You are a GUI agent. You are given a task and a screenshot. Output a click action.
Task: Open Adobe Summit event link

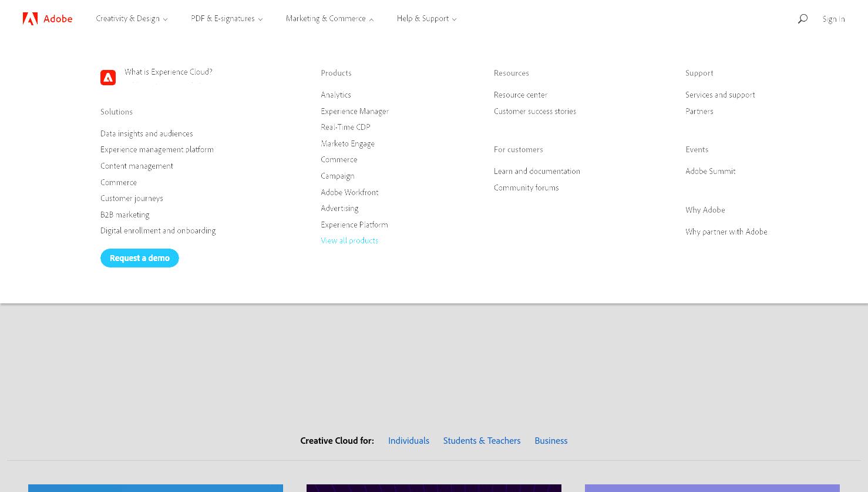click(711, 171)
